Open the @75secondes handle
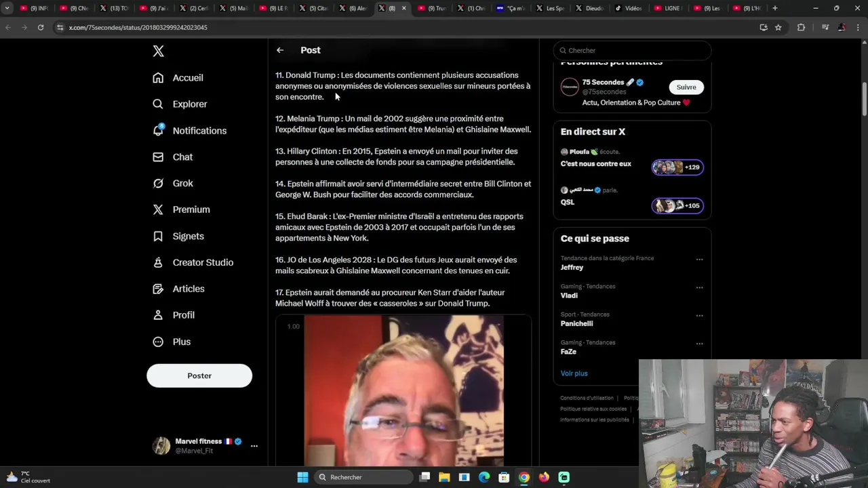868x488 pixels. (604, 92)
